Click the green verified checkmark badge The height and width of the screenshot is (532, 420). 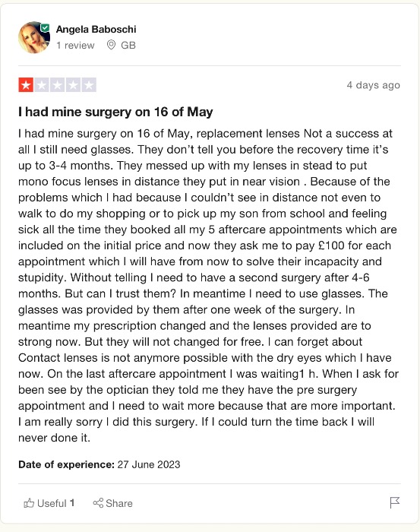[45, 28]
